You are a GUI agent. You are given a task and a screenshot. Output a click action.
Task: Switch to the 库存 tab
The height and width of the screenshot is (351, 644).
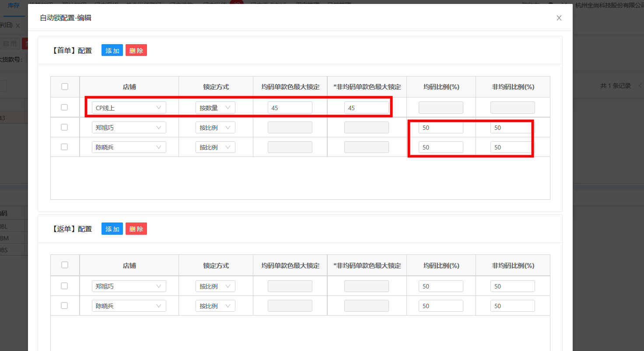point(14,5)
